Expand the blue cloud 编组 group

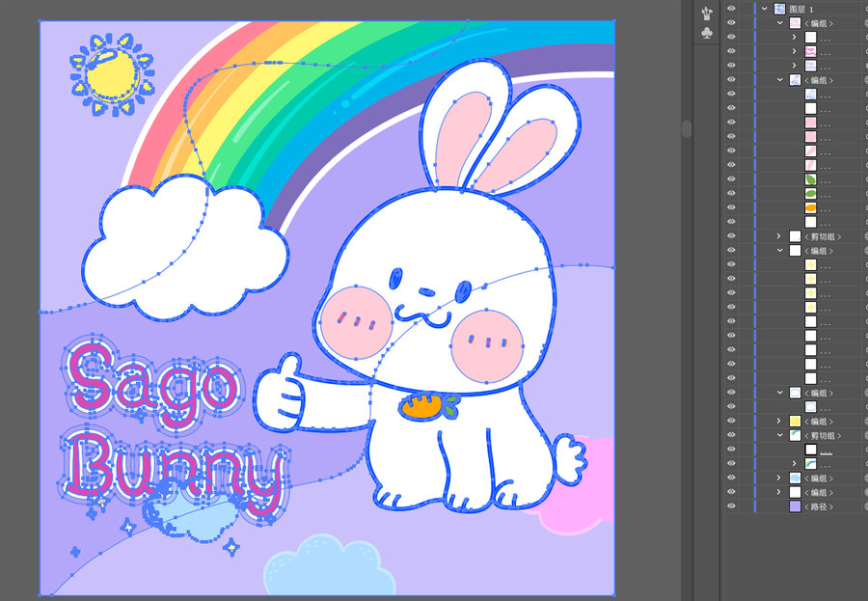(779, 478)
